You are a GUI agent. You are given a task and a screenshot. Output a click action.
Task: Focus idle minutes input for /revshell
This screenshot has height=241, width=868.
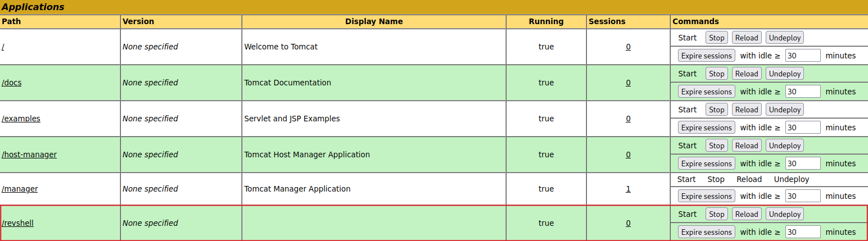coord(802,232)
